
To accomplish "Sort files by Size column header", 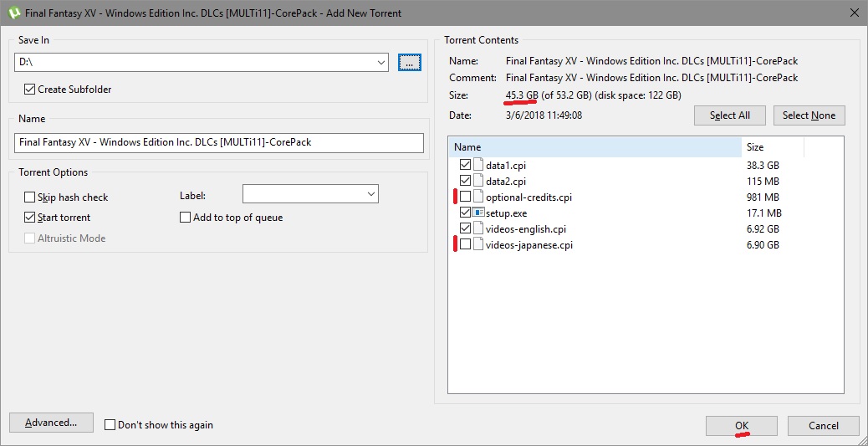I will tap(772, 147).
